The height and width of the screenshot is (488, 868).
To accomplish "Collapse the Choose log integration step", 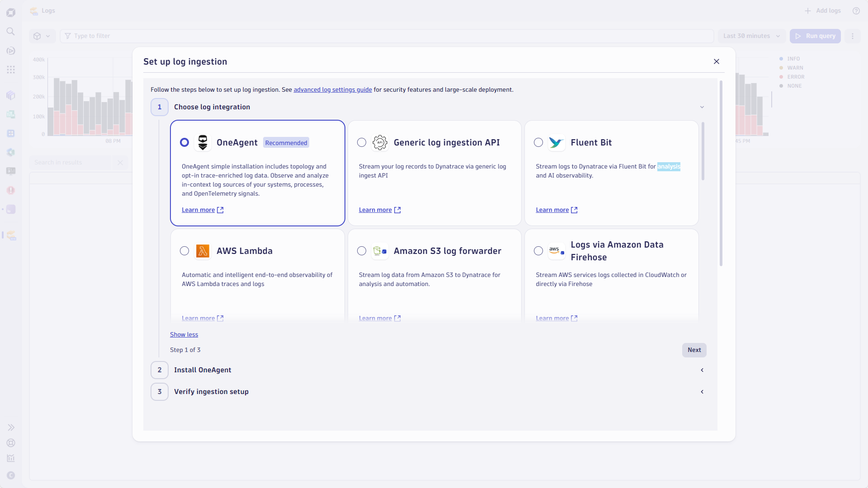I will tap(702, 107).
